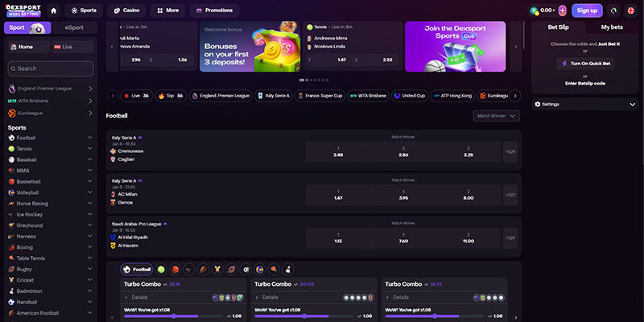Click Cremonese team crest

coord(113,151)
